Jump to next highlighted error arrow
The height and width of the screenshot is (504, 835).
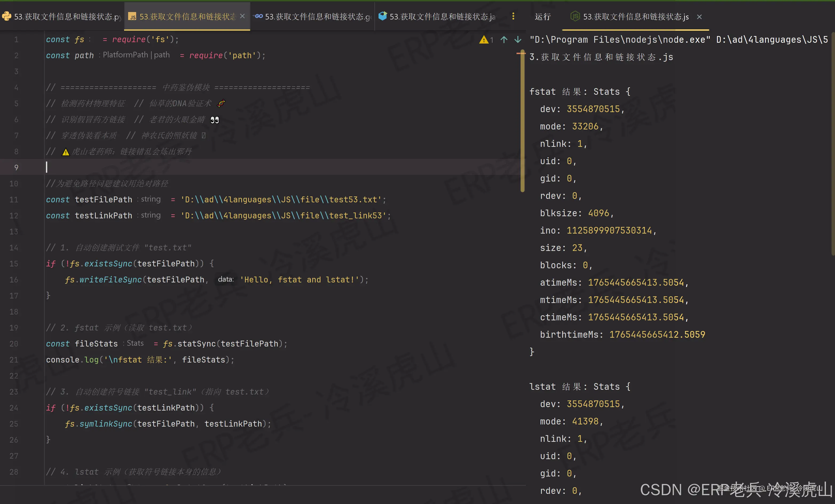[517, 40]
